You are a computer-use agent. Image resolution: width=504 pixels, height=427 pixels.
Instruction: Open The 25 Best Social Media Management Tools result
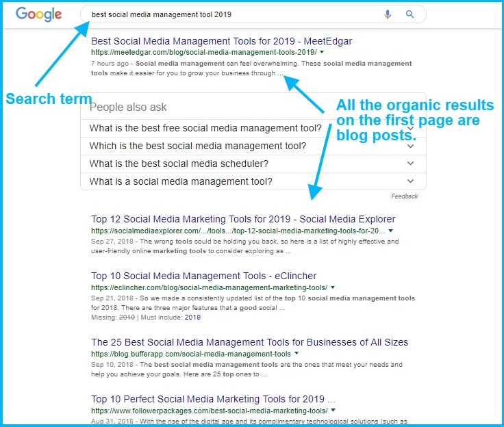click(x=249, y=342)
